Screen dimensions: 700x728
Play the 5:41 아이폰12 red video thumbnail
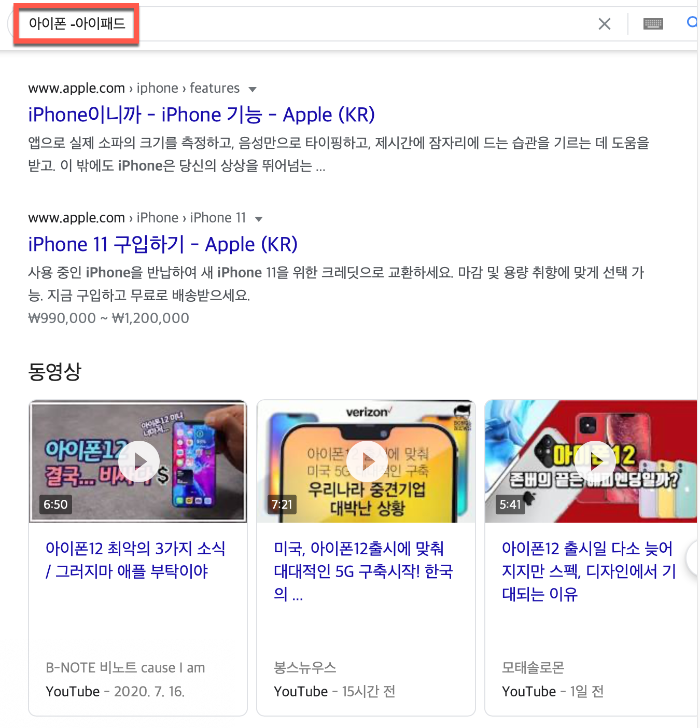[591, 461]
